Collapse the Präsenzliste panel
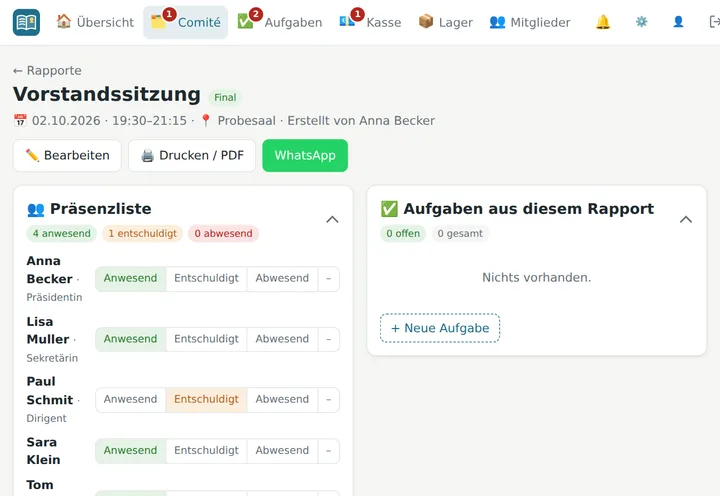This screenshot has width=720, height=496. pos(332,220)
